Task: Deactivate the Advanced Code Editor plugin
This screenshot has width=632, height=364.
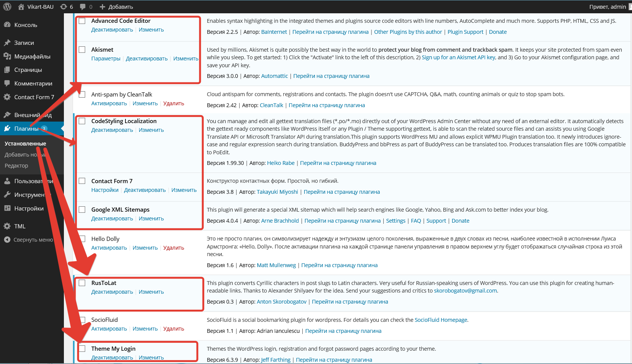Action: point(112,30)
